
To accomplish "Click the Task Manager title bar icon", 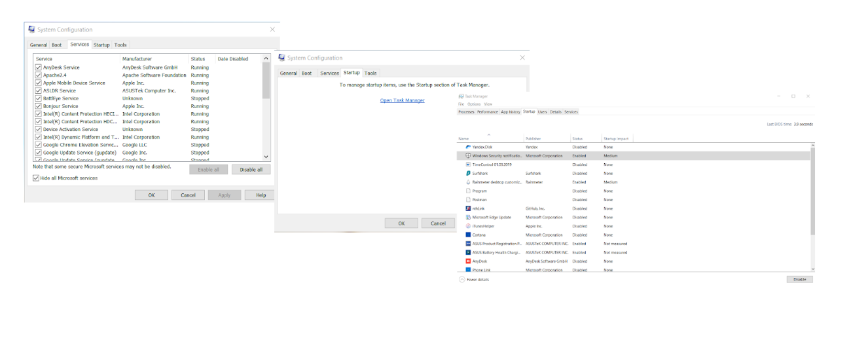I will click(461, 96).
